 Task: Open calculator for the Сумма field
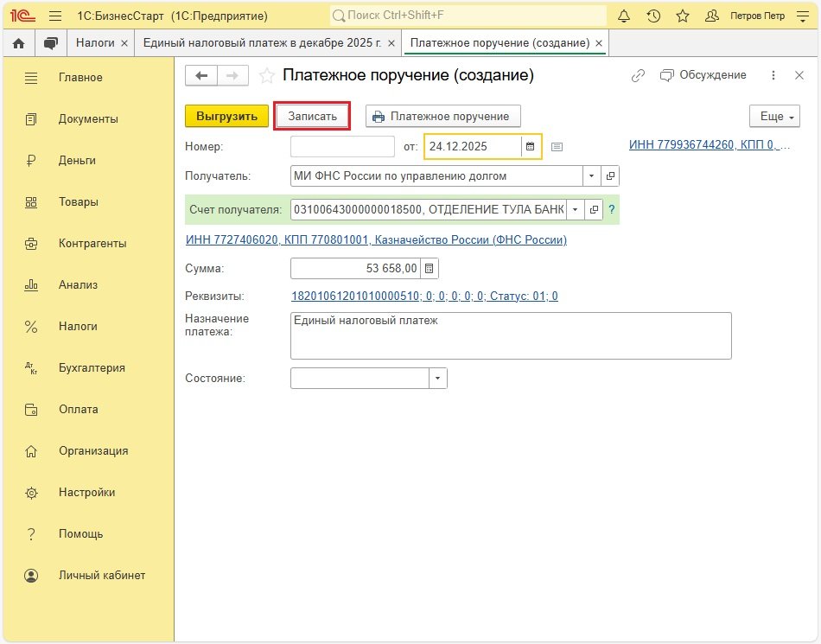click(430, 269)
